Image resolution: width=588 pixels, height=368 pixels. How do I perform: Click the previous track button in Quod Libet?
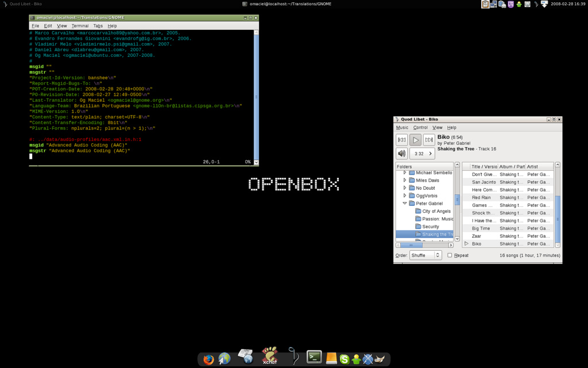(x=401, y=140)
